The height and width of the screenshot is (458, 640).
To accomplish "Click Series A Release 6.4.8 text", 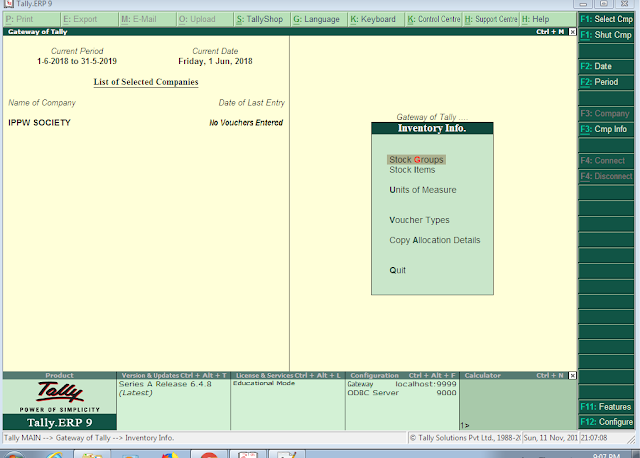I will (x=165, y=384).
